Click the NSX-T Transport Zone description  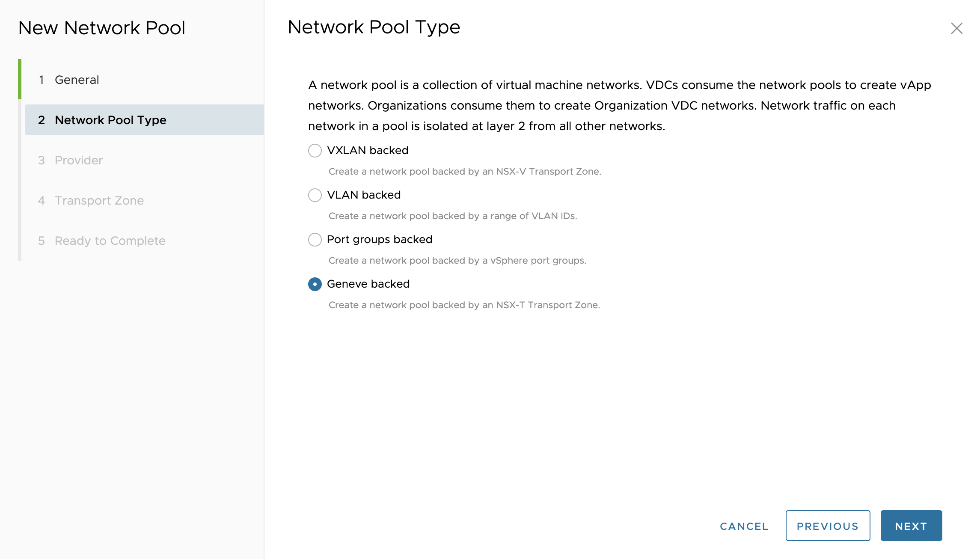(464, 305)
